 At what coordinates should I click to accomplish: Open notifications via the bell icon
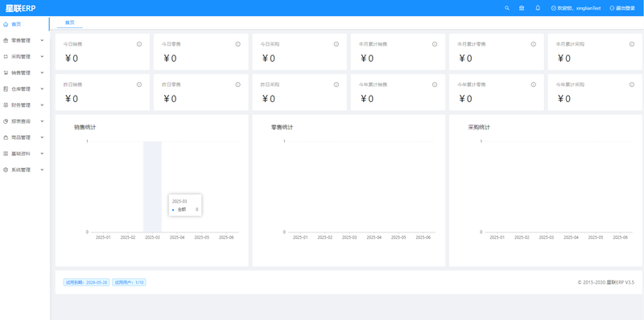(538, 8)
